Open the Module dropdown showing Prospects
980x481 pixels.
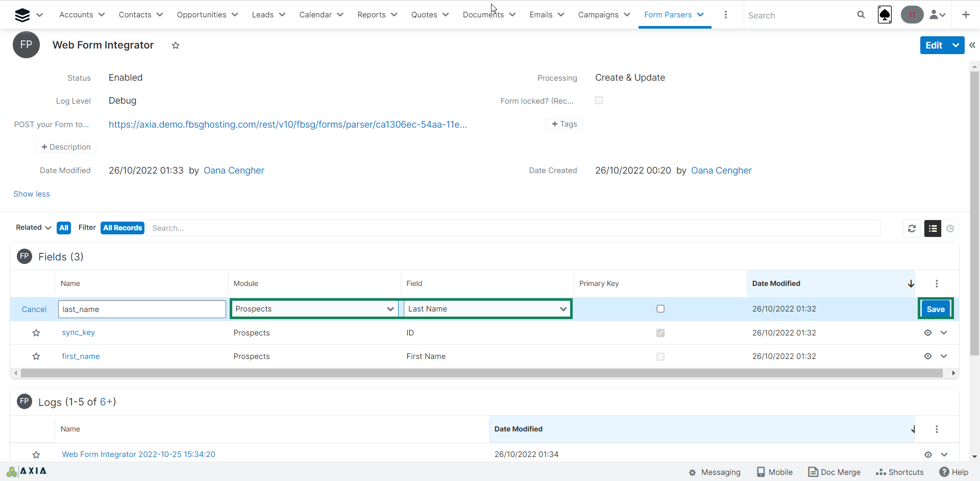314,309
